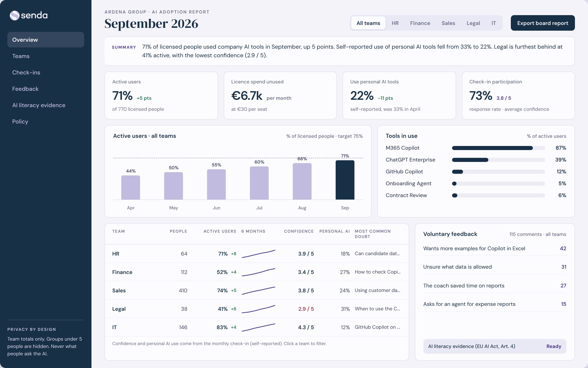Viewport: 588px width, 368px height.
Task: Open the Use personal AI tools card
Action: click(x=399, y=95)
